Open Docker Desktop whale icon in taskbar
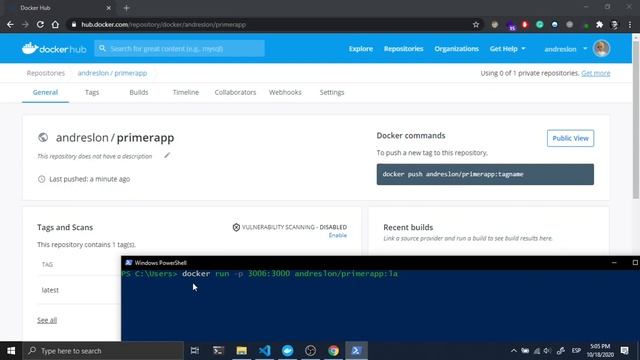Screen dimensions: 640x360 [287, 351]
